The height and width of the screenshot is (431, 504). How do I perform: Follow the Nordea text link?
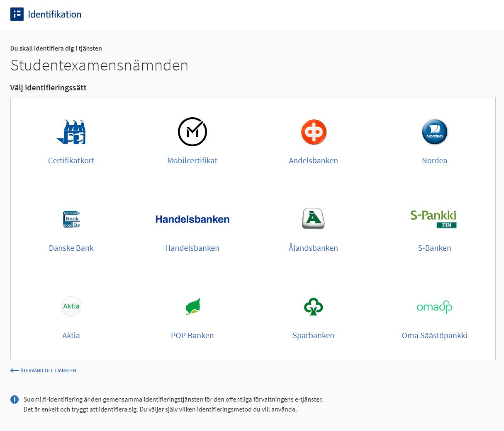435,161
